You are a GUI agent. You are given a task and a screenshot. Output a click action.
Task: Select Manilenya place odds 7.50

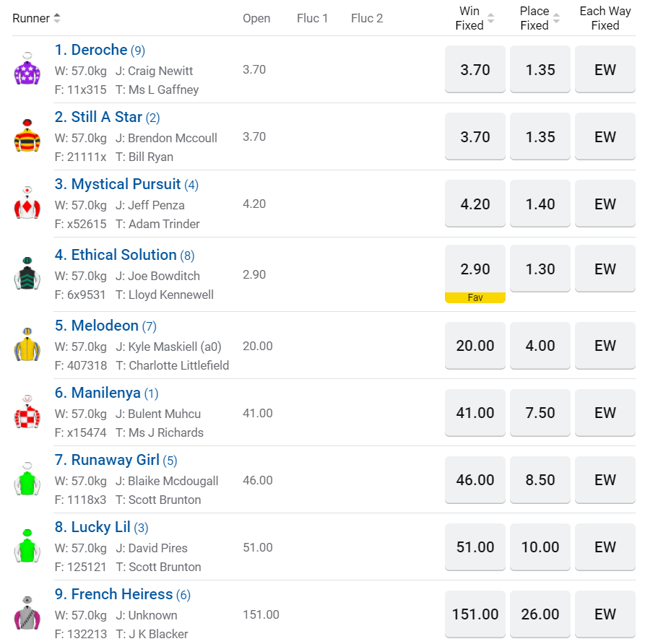540,413
